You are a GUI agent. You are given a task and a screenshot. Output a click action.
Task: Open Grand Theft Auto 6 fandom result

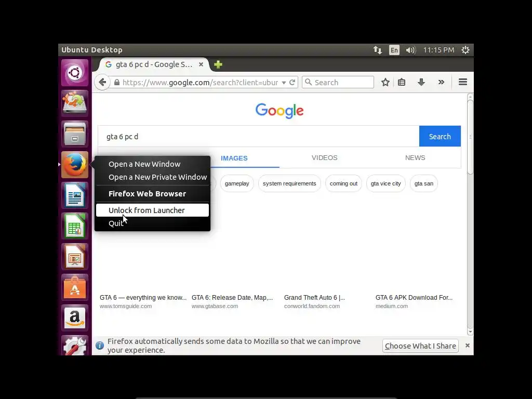(314, 298)
